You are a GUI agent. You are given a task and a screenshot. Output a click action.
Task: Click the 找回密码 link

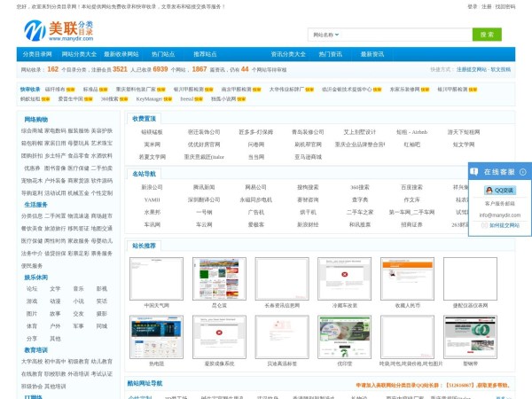[505, 6]
